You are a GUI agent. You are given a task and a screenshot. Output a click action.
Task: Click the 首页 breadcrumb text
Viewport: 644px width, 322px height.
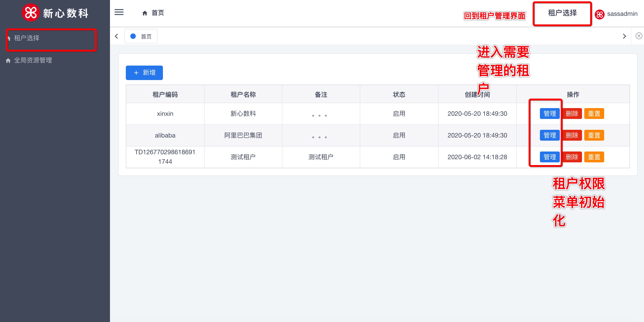point(158,13)
